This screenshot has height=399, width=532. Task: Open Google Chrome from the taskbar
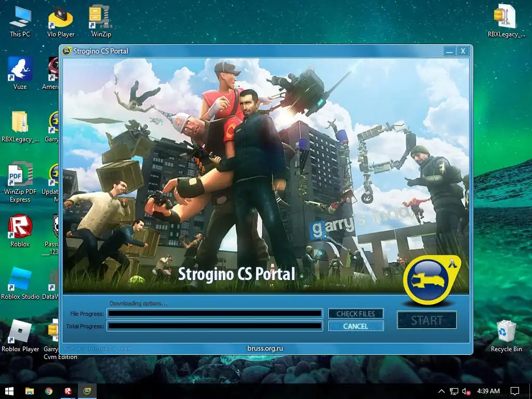point(49,391)
